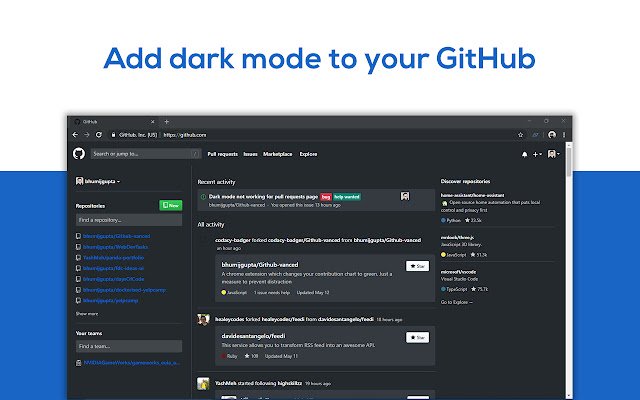Open issue 'Dark mode not working for pull requests page'
Image resolution: width=640 pixels, height=400 pixels.
(263, 197)
